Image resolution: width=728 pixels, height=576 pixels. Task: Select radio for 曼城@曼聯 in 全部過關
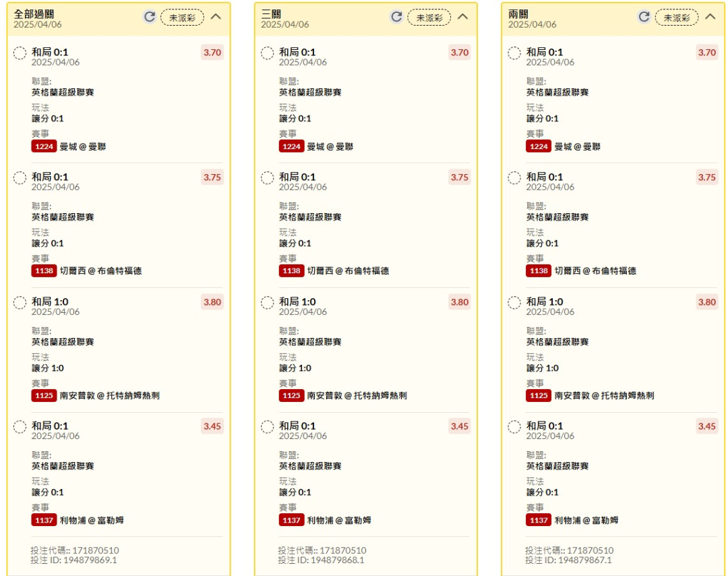[x=20, y=53]
